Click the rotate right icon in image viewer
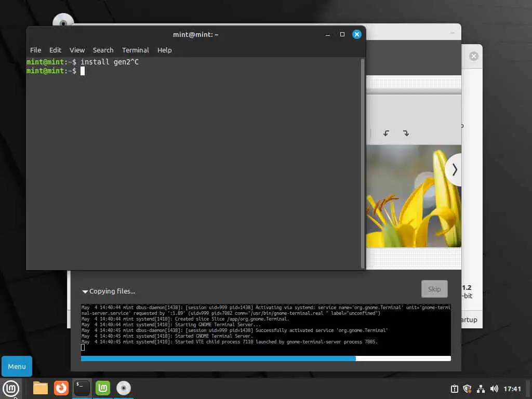 click(x=406, y=133)
